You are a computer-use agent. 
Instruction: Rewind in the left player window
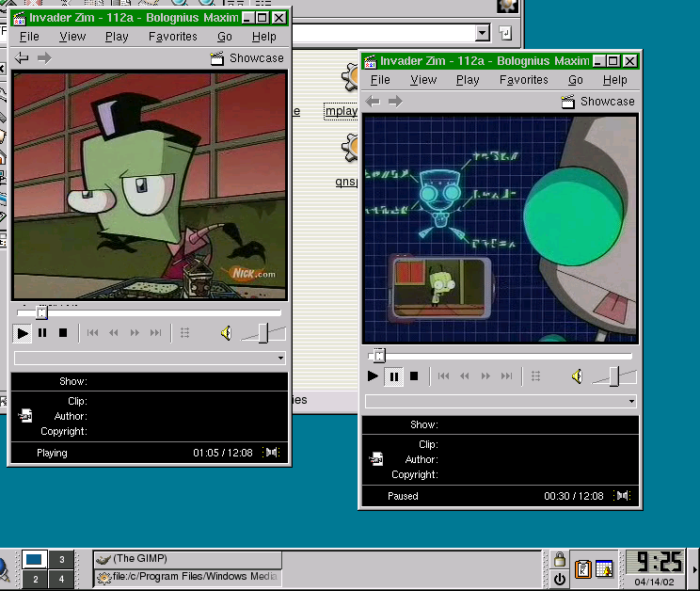pos(114,333)
